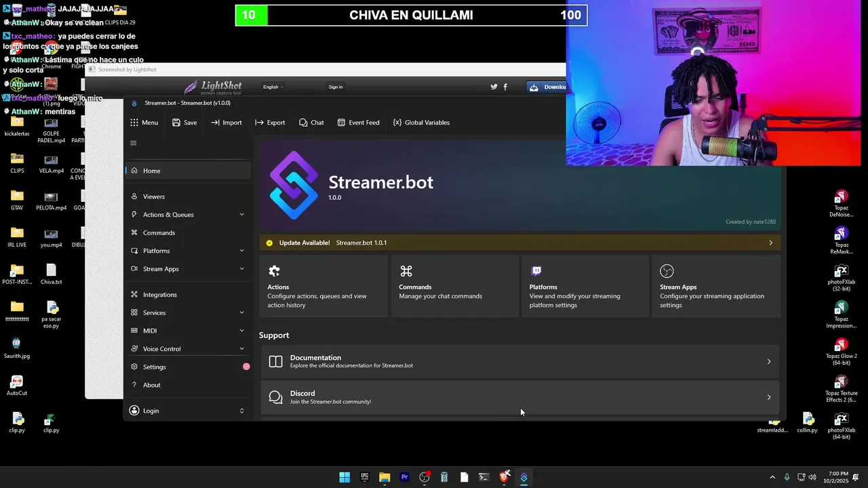Image resolution: width=868 pixels, height=488 pixels.
Task: Open the Global Variables braces icon
Action: pos(397,123)
